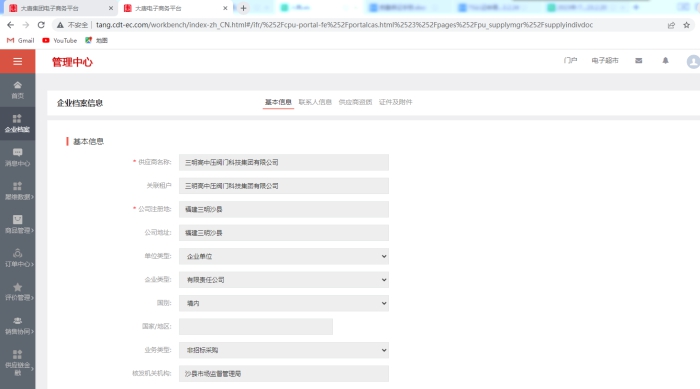Click the 门户 link in header
700x389 pixels.
click(x=570, y=61)
